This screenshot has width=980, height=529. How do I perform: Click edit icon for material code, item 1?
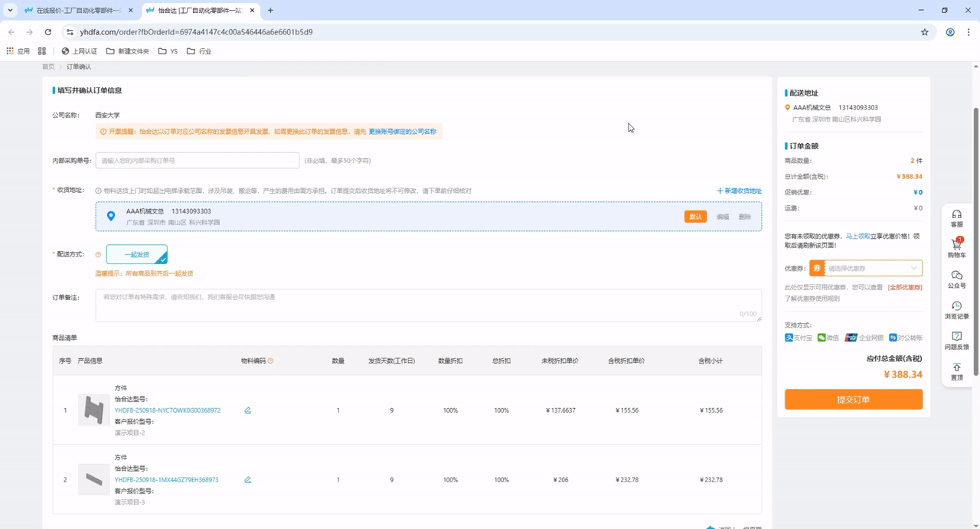247,411
